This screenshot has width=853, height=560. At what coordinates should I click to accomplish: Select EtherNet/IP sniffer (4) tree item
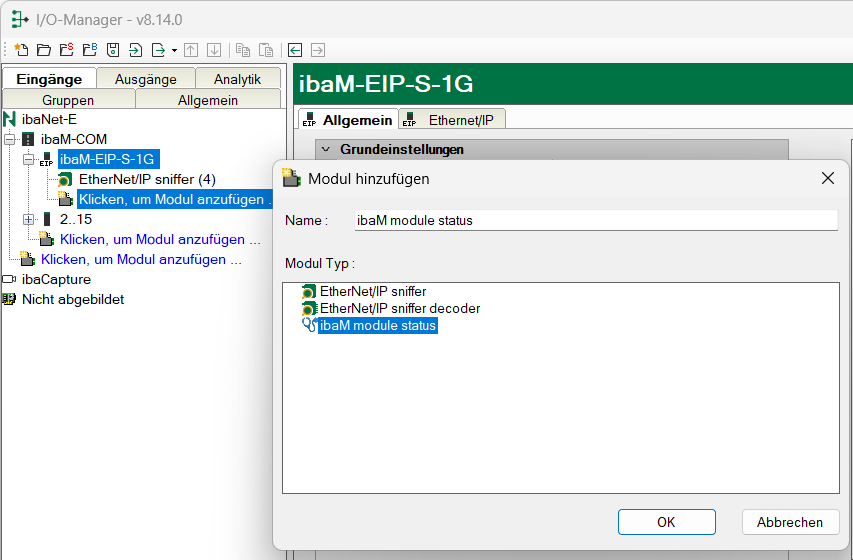[x=147, y=180]
